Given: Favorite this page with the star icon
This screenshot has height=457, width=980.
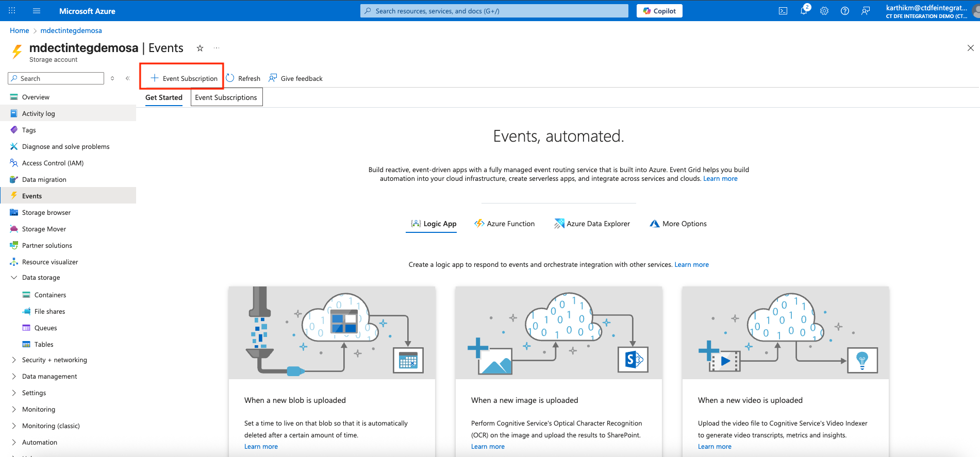Looking at the screenshot, I should 200,48.
